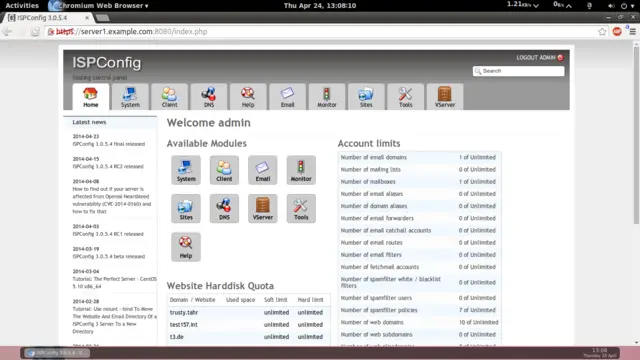Screen dimensions: 640x360
Task: Click the Number of spamfilter policies row
Action: click(x=419, y=310)
